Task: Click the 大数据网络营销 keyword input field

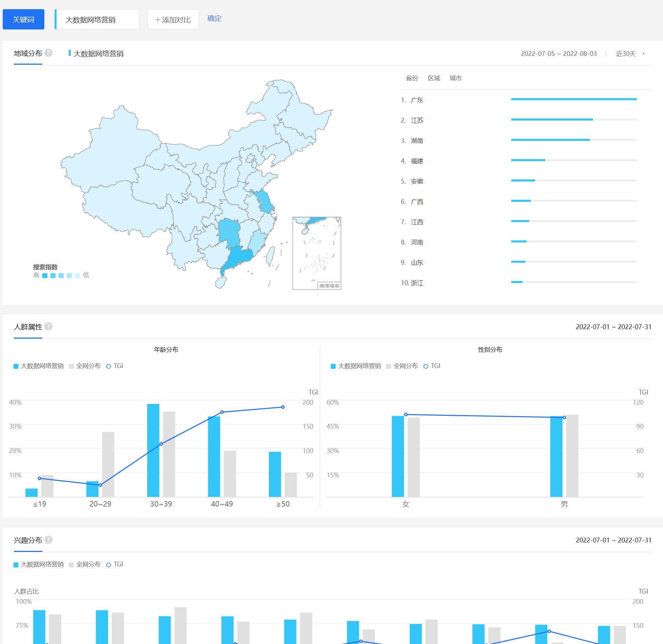Action: pyautogui.click(x=97, y=19)
